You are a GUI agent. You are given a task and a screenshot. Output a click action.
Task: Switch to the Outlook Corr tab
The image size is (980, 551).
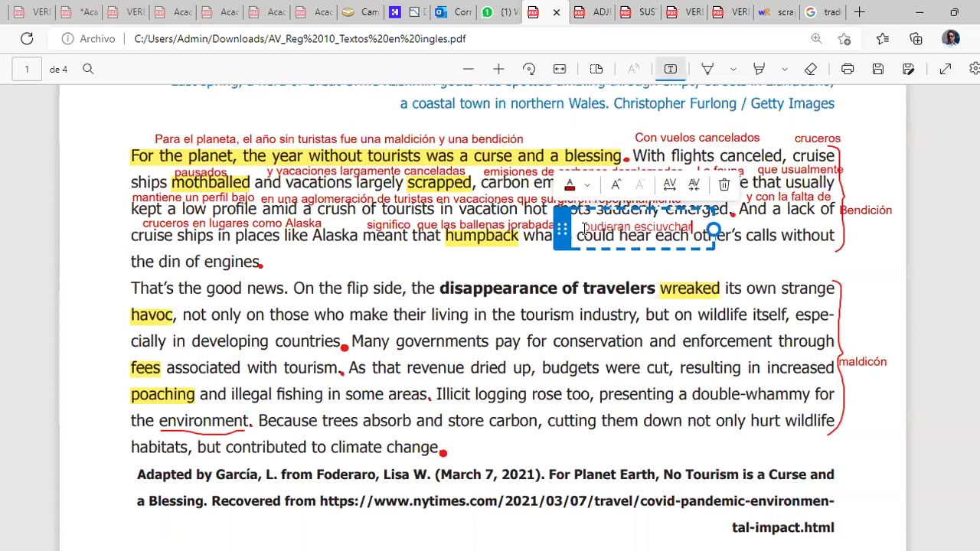[454, 12]
